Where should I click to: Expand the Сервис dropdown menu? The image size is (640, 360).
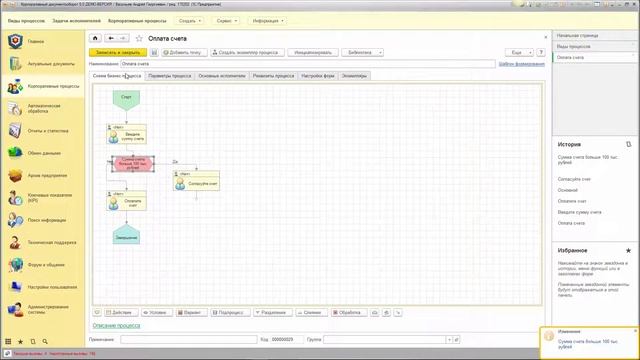click(227, 21)
